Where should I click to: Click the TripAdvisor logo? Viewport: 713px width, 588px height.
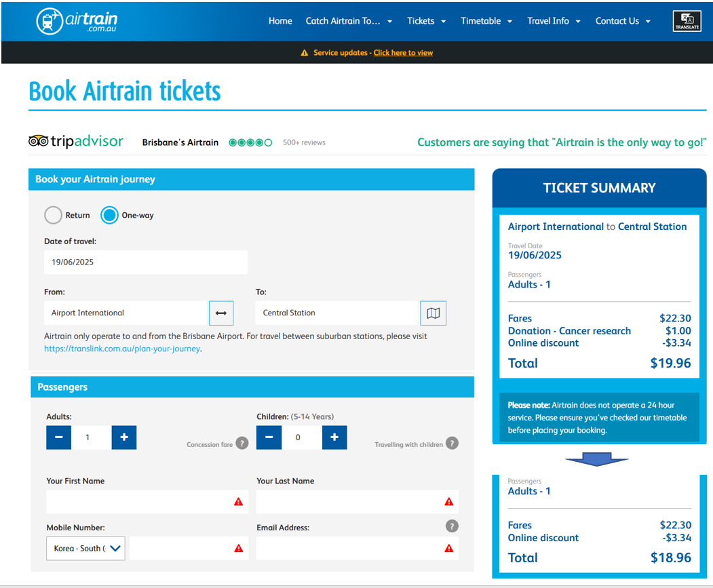(x=76, y=142)
